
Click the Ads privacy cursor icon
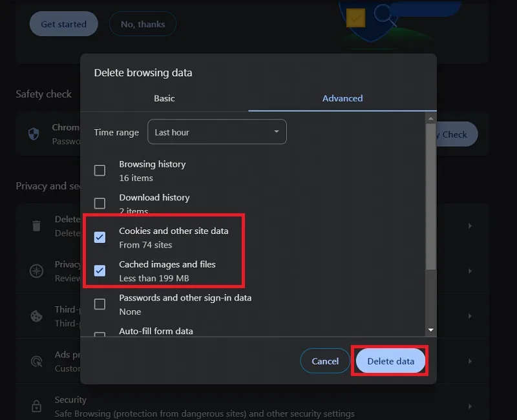click(36, 361)
